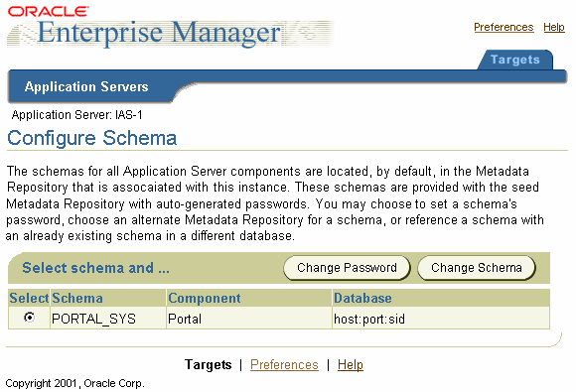
Task: Open the Targets tab
Action: point(515,60)
